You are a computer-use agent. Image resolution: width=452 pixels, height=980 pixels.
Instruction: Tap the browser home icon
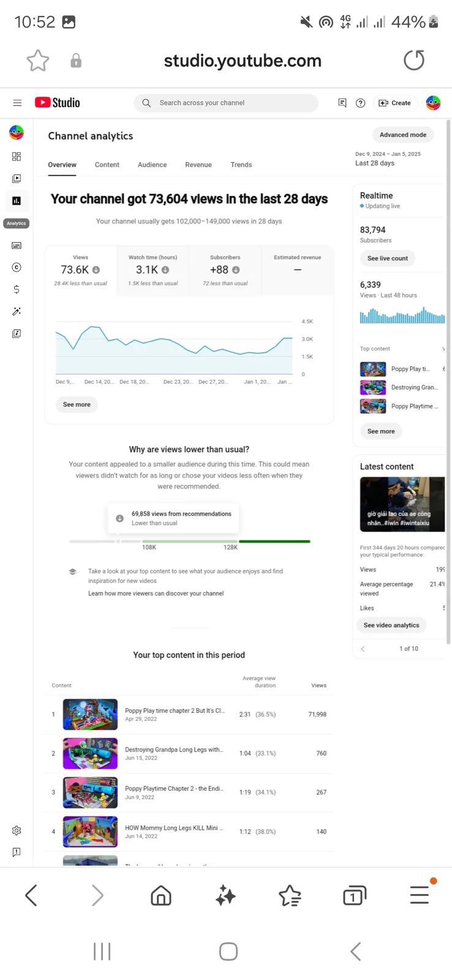point(161,895)
